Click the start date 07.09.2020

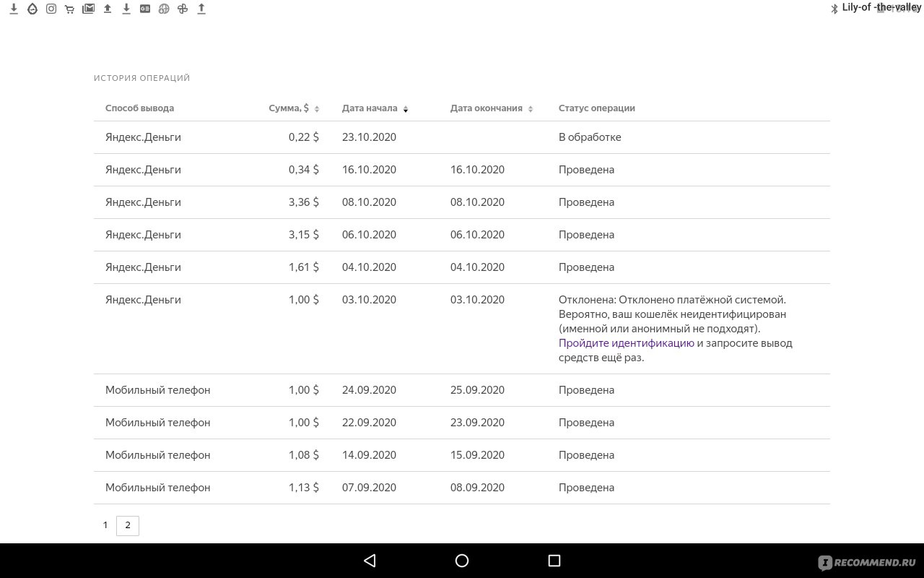point(369,488)
